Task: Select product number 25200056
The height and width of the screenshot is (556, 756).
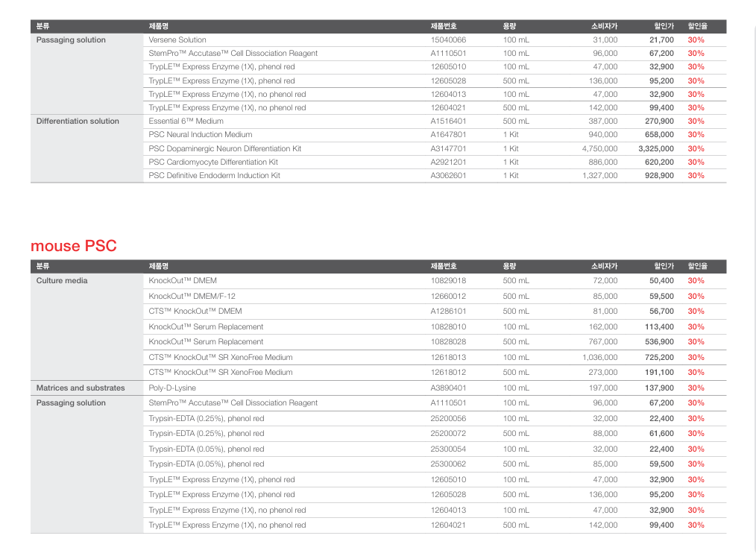Action: tap(448, 419)
